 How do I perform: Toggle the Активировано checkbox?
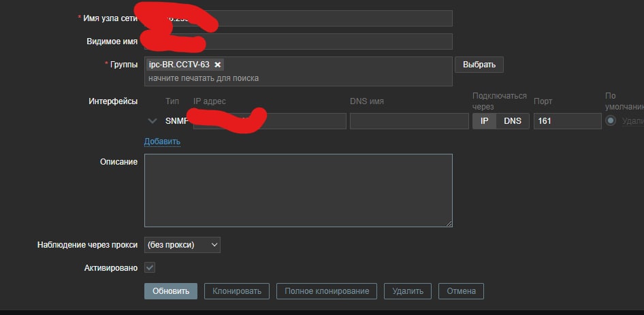[x=150, y=268]
